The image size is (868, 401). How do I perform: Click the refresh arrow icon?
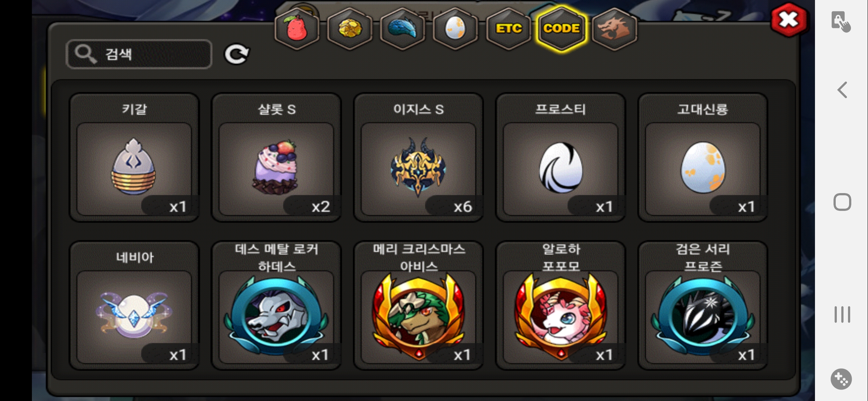point(237,55)
